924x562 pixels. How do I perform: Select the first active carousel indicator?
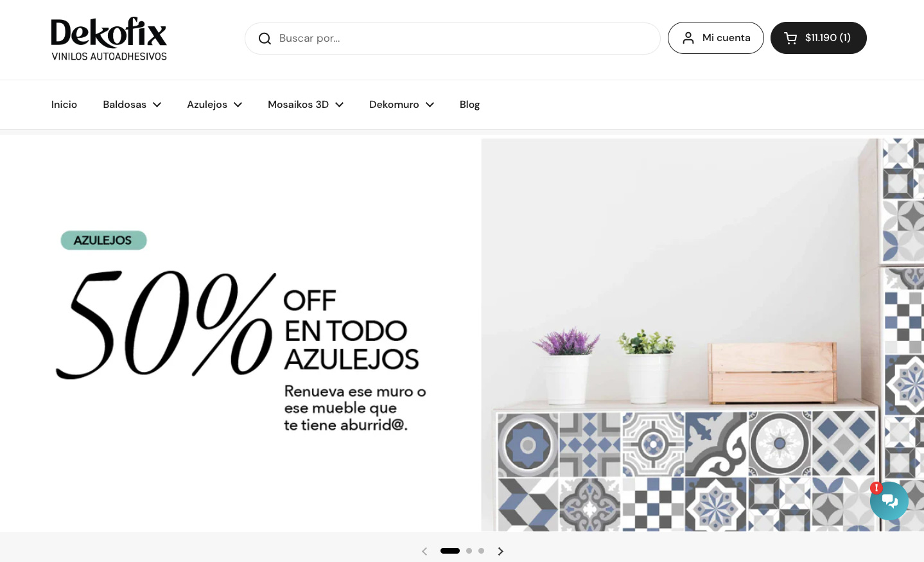pyautogui.click(x=450, y=550)
